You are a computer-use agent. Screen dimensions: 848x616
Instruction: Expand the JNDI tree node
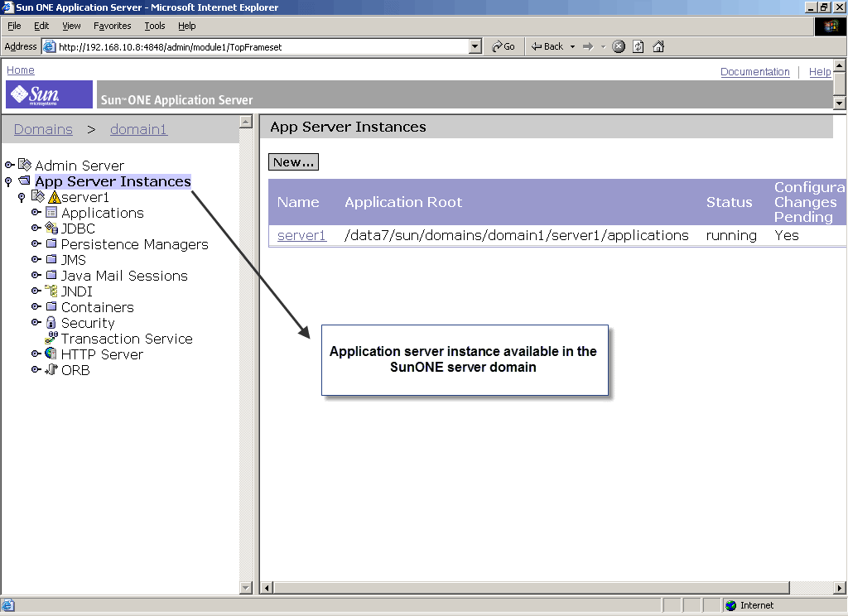[x=36, y=291]
